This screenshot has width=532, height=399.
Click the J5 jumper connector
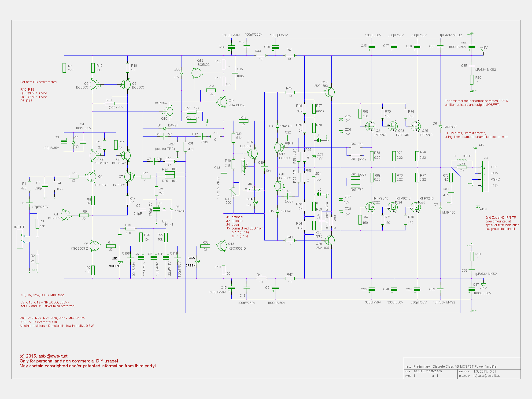click(x=255, y=190)
